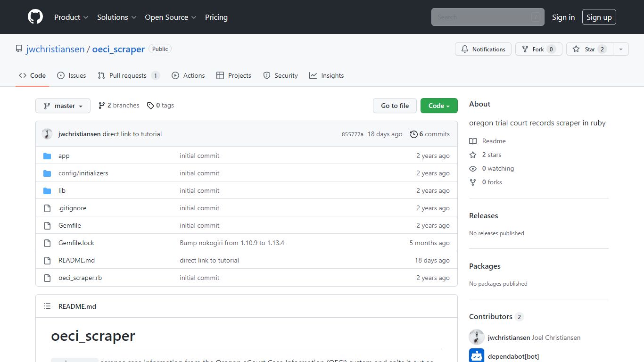The width and height of the screenshot is (644, 362).
Task: Click the Gemfile.lock file icon
Action: pyautogui.click(x=47, y=243)
